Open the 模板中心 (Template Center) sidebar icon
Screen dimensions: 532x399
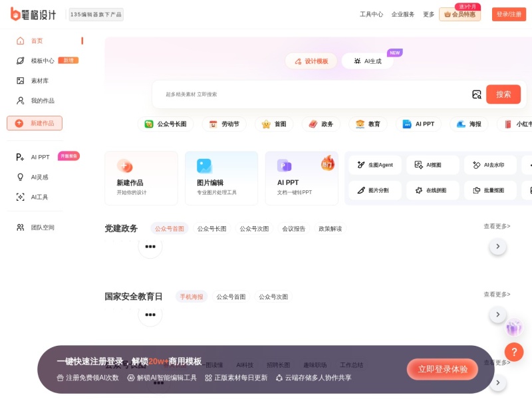pos(21,60)
